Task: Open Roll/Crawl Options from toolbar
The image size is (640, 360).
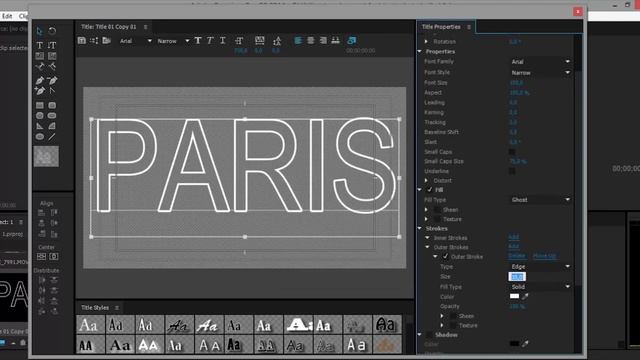Action: tap(94, 40)
